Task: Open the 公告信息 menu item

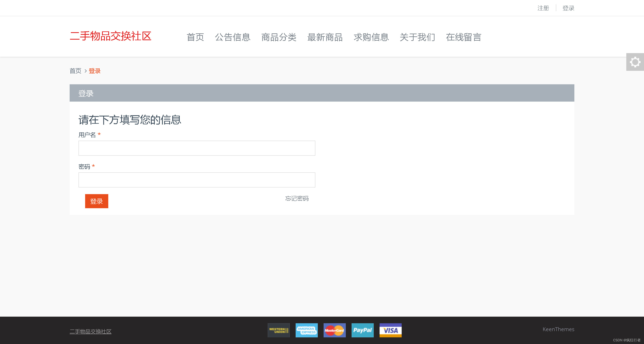Action: click(233, 37)
